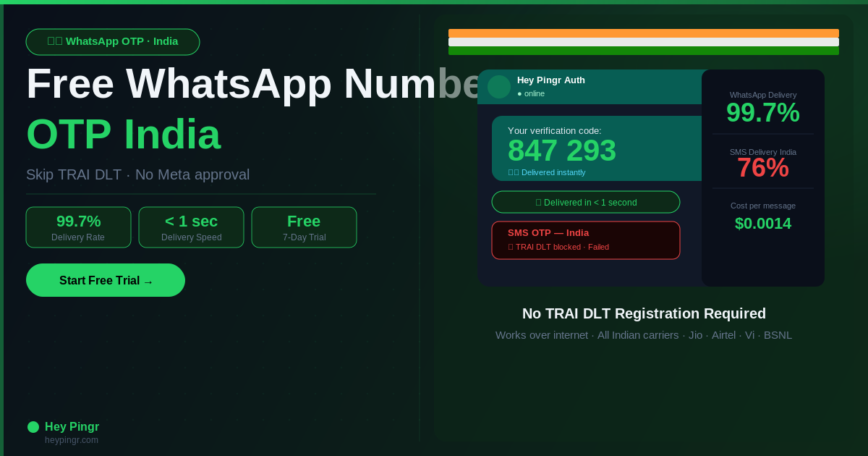This screenshot has width=868, height=456.
Task: Click the Delivered in < 1 second pill
Action: point(586,202)
